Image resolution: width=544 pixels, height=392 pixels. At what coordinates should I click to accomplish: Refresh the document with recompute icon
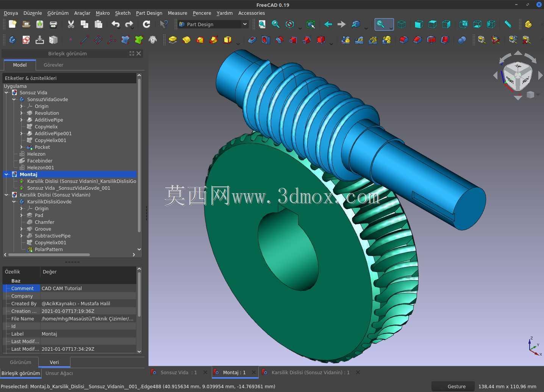(x=147, y=24)
